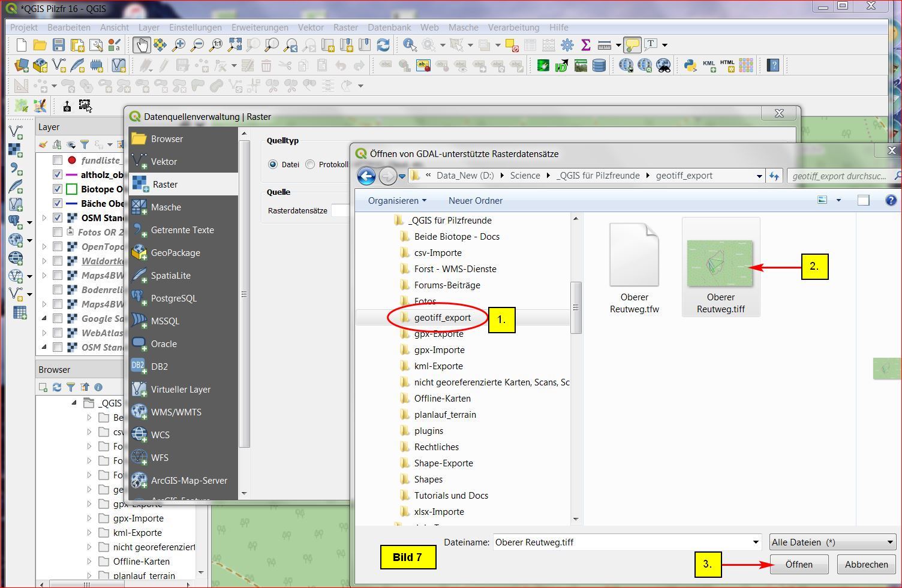Click the Abbrechen button

(866, 565)
